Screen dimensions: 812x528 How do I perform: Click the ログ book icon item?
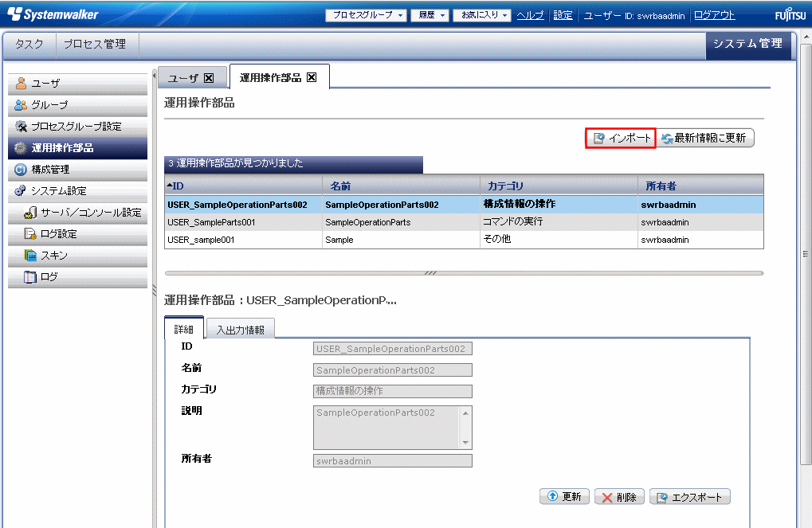[x=31, y=277]
